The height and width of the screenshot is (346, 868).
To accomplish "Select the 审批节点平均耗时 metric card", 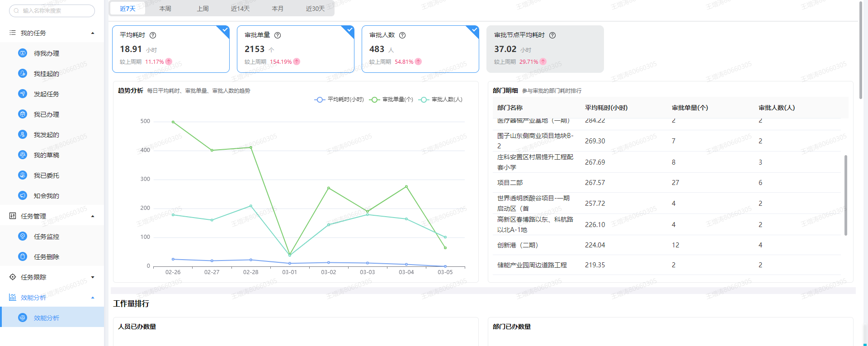I will [x=545, y=49].
